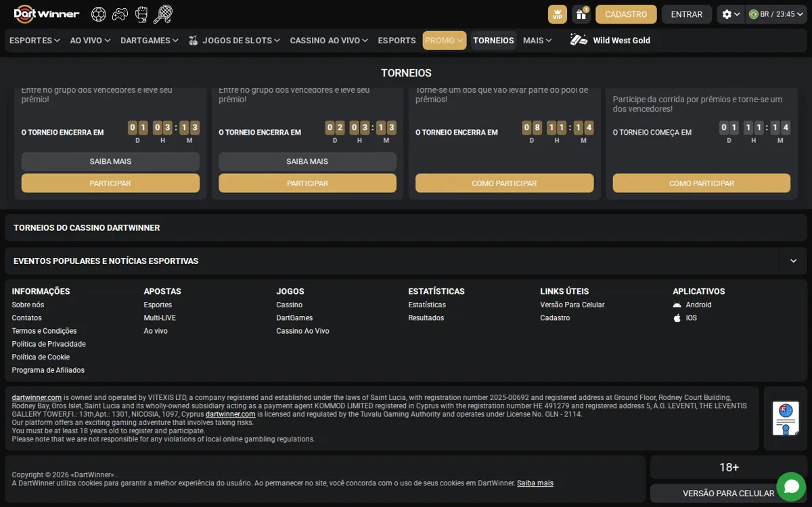Open the game controller esports icon
This screenshot has width=812, height=507.
(x=120, y=14)
